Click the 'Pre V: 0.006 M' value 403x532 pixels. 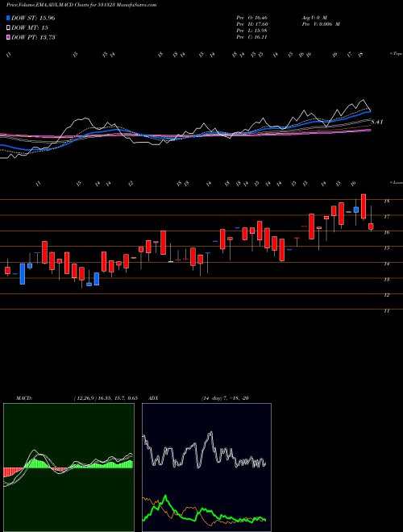pyautogui.click(x=321, y=24)
